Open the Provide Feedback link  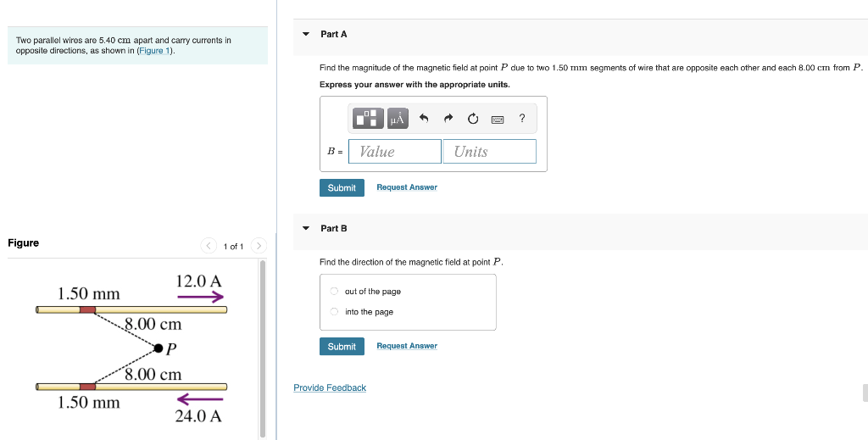pyautogui.click(x=330, y=387)
